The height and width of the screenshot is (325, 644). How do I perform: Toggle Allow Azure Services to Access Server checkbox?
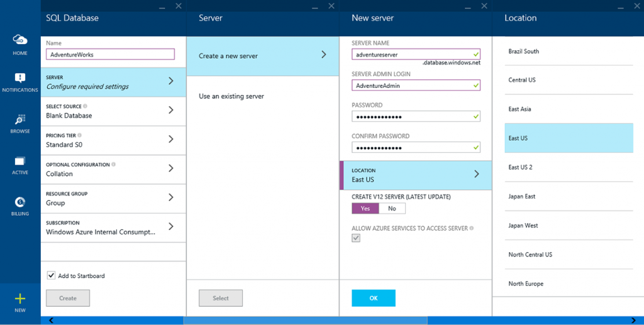click(356, 238)
